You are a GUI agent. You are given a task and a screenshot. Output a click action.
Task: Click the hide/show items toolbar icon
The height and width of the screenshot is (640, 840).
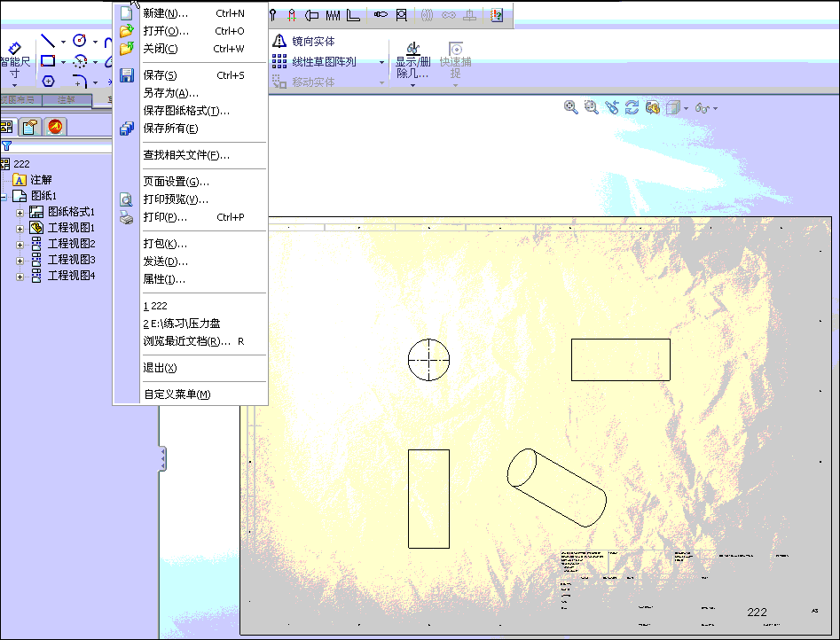click(x=703, y=107)
